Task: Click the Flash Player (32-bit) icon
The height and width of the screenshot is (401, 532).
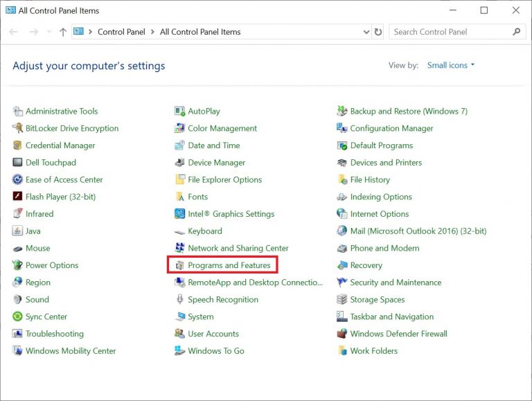Action: [x=17, y=197]
